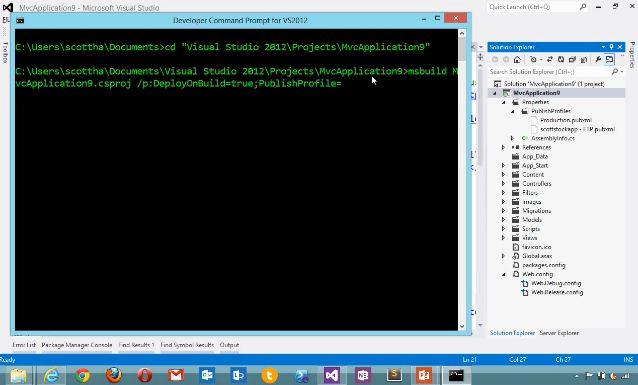
Task: Toggle Preview Selected Items button
Action: tap(609, 59)
